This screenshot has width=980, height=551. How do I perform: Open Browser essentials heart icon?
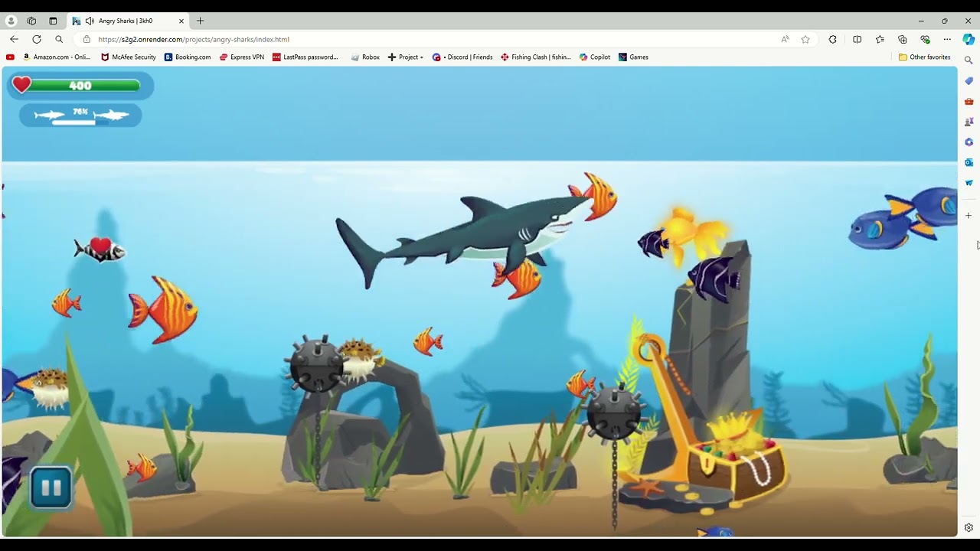(x=925, y=39)
